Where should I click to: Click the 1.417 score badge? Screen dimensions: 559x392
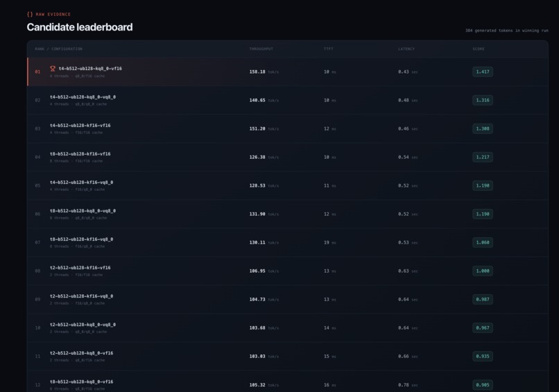(483, 71)
